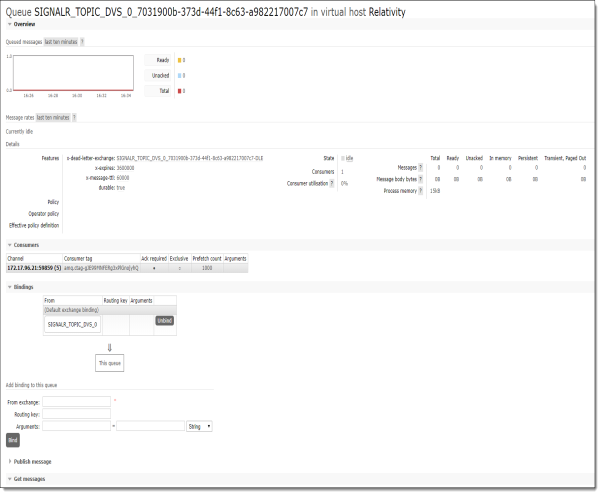Click help icon beside Message rates
The width and height of the screenshot is (600, 495).
(x=74, y=117)
